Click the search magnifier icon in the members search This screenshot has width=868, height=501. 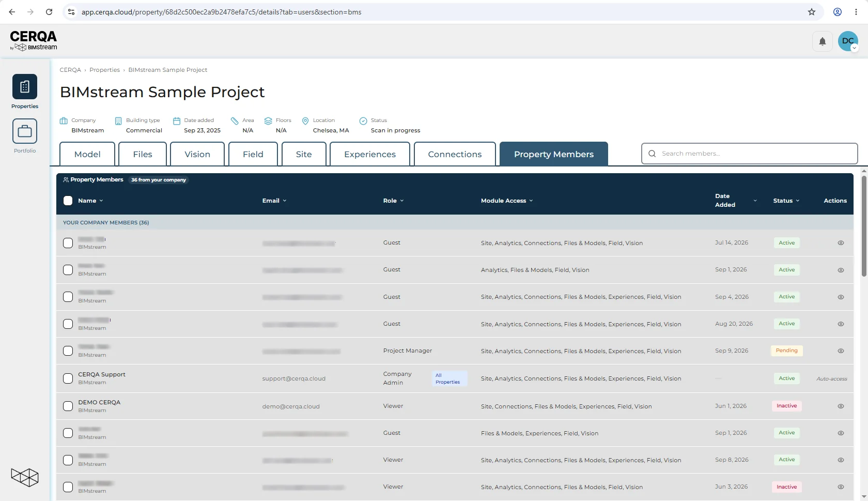(652, 154)
